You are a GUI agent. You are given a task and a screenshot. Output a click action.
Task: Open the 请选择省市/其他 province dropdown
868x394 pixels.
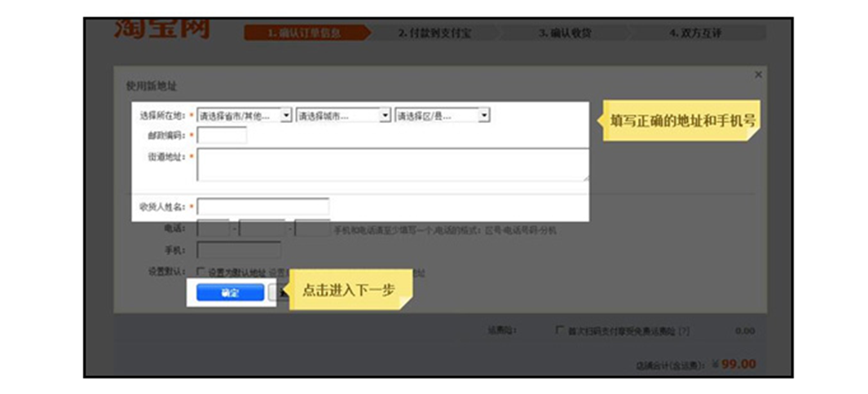point(244,116)
